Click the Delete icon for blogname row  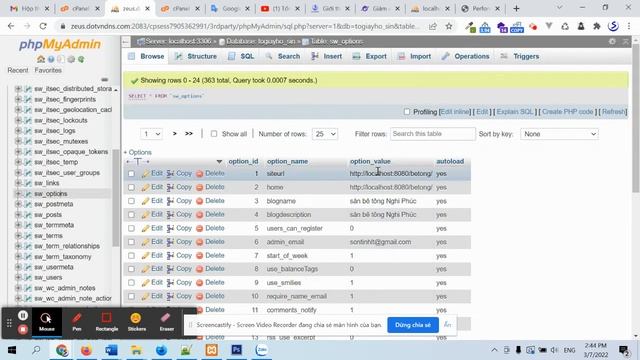(200, 201)
